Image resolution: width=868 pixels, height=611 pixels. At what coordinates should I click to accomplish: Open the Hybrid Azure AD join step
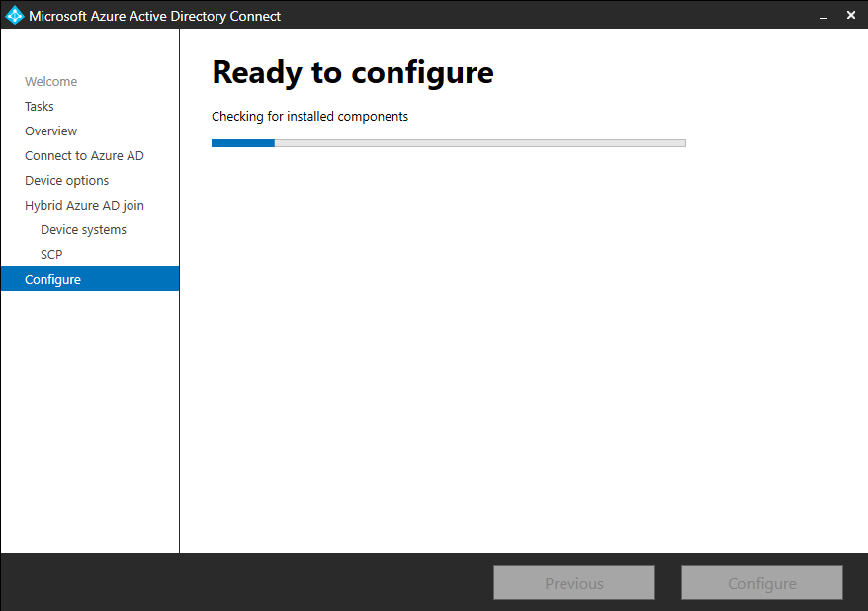(84, 206)
